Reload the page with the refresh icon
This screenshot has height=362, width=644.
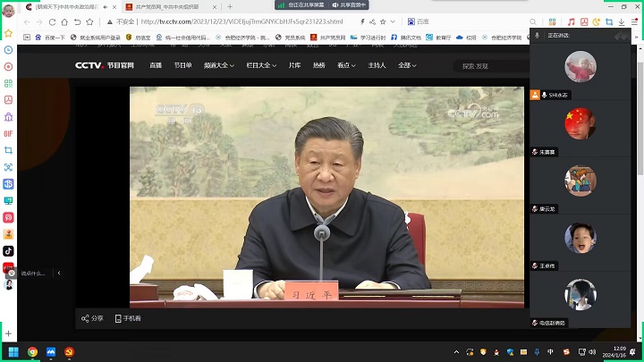tap(52, 21)
